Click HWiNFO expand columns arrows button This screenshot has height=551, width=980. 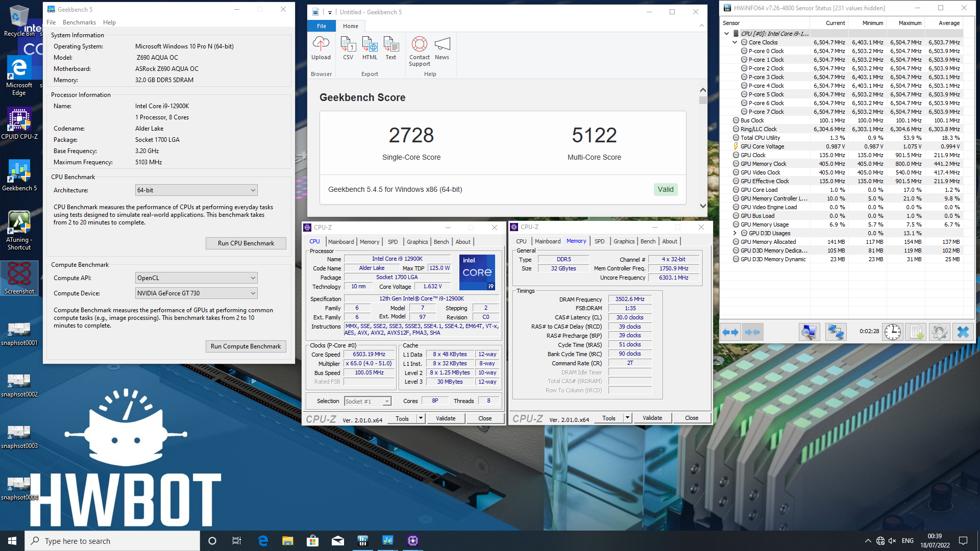pyautogui.click(x=730, y=332)
